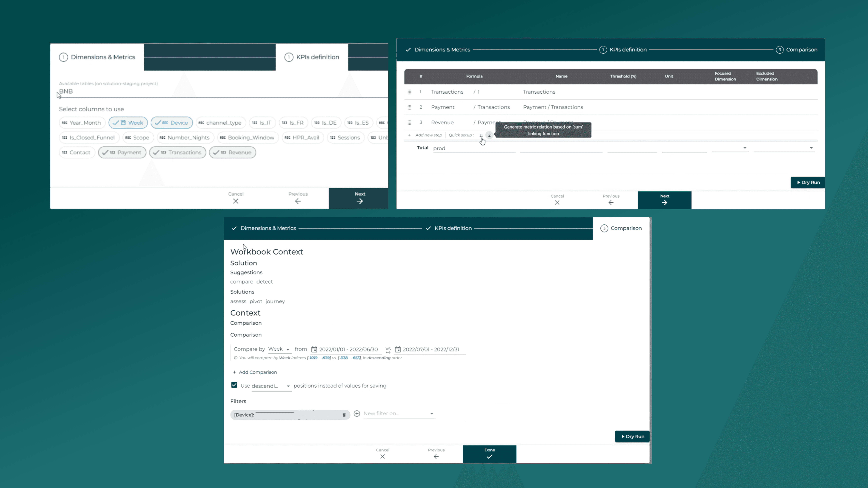Deselect the Revenue column chip

(232, 152)
